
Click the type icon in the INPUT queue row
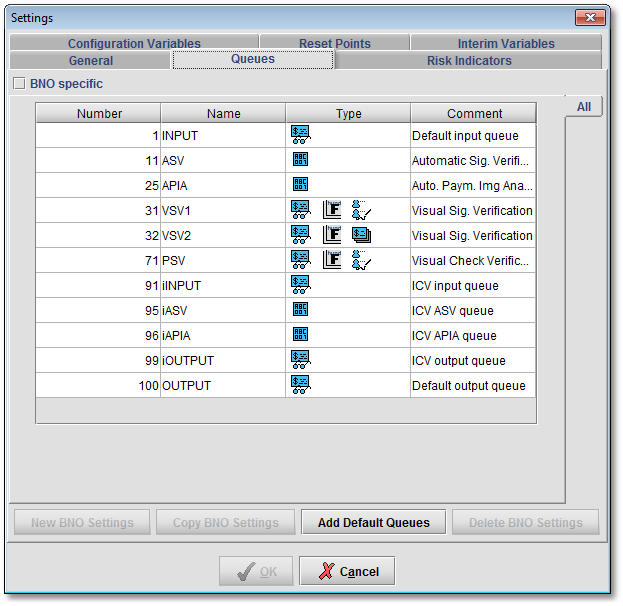point(300,135)
